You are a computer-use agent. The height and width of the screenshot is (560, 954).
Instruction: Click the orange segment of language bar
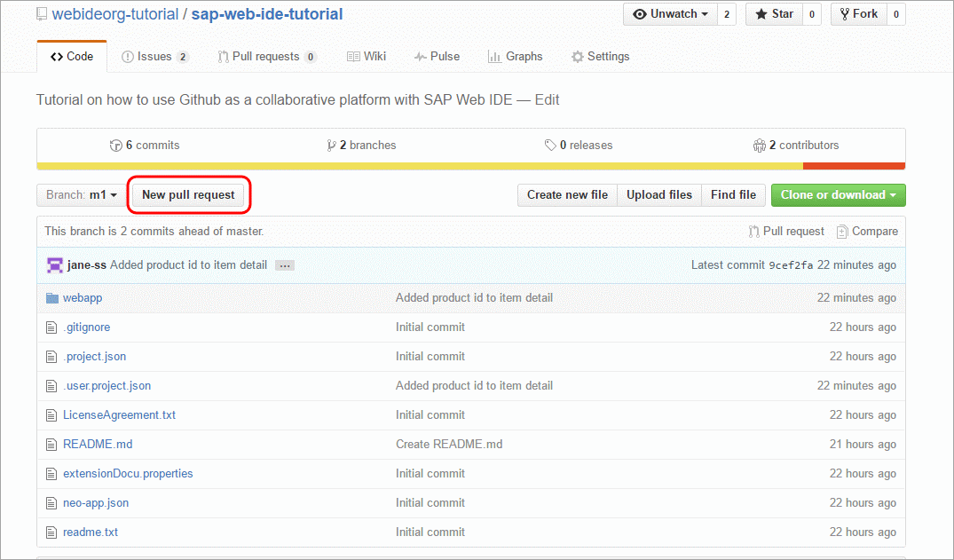855,166
